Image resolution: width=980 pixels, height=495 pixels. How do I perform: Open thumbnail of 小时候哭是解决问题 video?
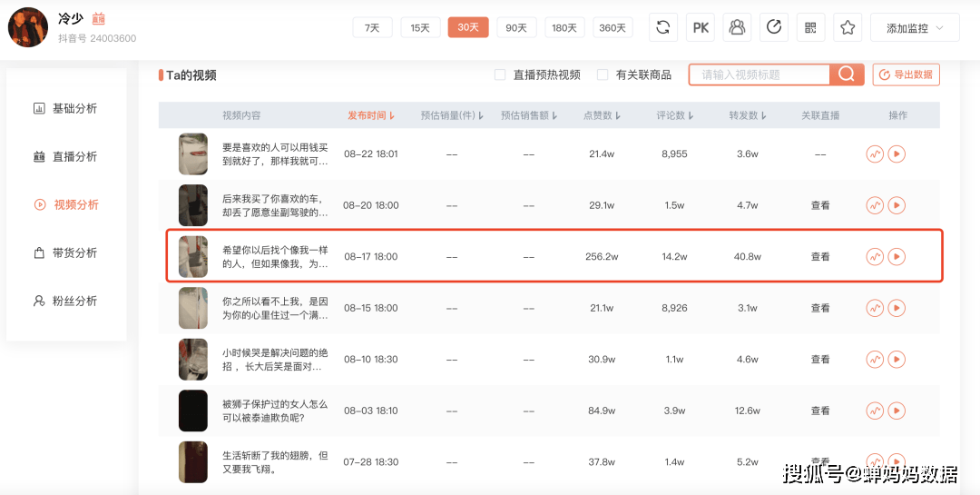point(193,359)
